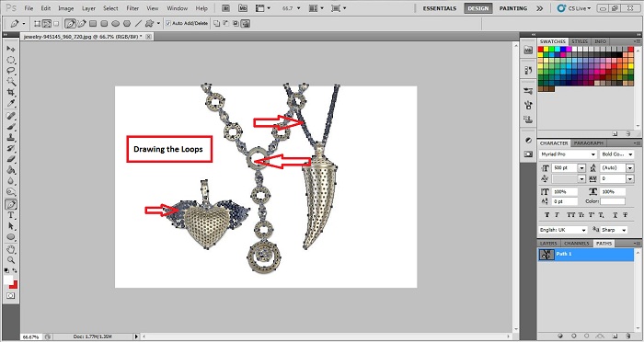Select the Ellipse shape tool in toolbox
Screen dimensions: 644x342
tap(11, 237)
